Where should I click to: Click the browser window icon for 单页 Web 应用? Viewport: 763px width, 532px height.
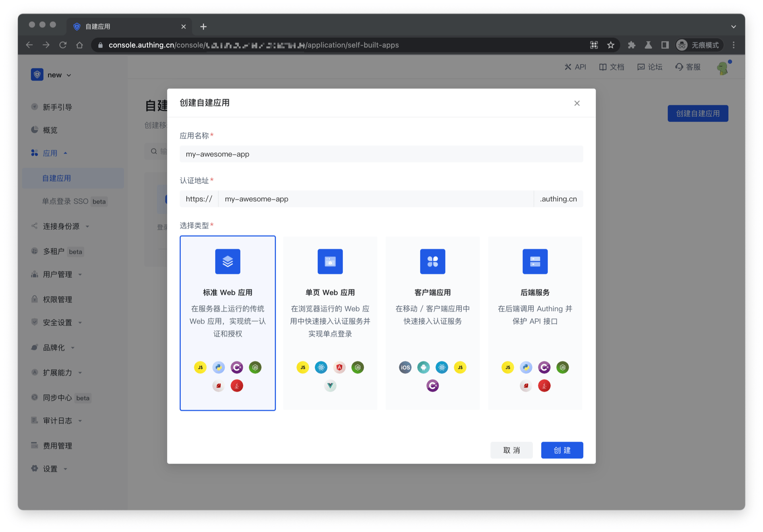pos(330,261)
